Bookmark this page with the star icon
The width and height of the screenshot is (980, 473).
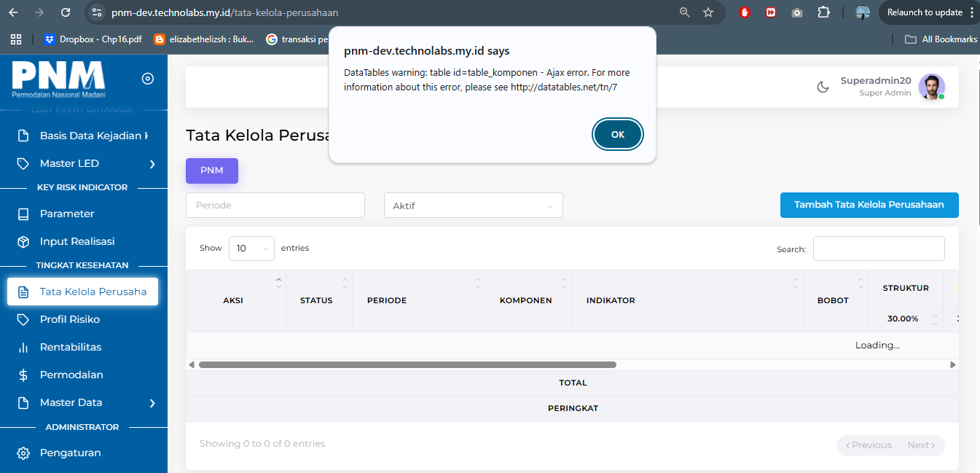point(708,12)
